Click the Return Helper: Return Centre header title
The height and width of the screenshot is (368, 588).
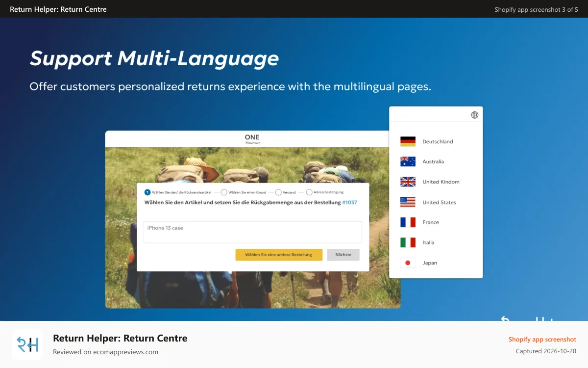coord(58,9)
